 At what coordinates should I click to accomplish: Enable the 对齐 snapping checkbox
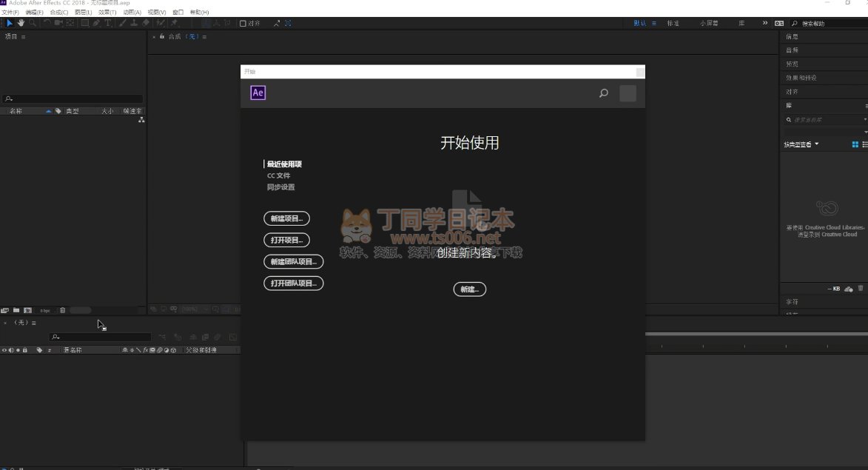[x=243, y=24]
